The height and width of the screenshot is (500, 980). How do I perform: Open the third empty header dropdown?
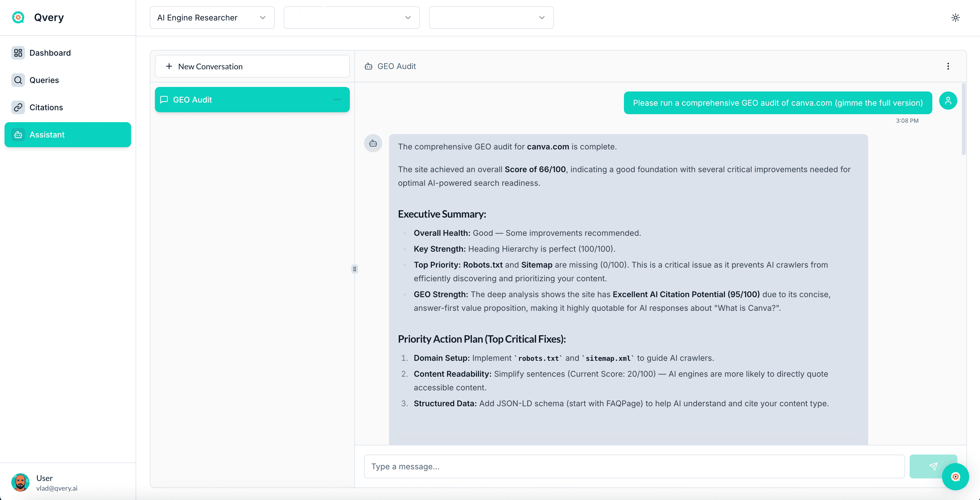pos(491,18)
